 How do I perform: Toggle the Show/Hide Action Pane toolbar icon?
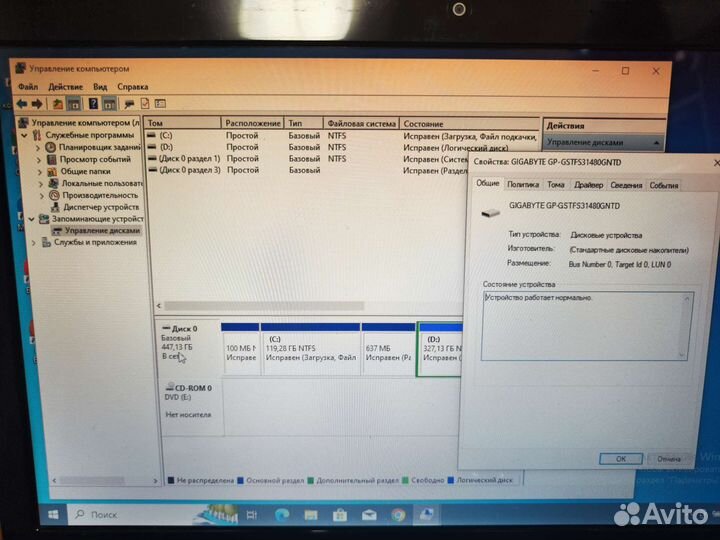(x=109, y=104)
